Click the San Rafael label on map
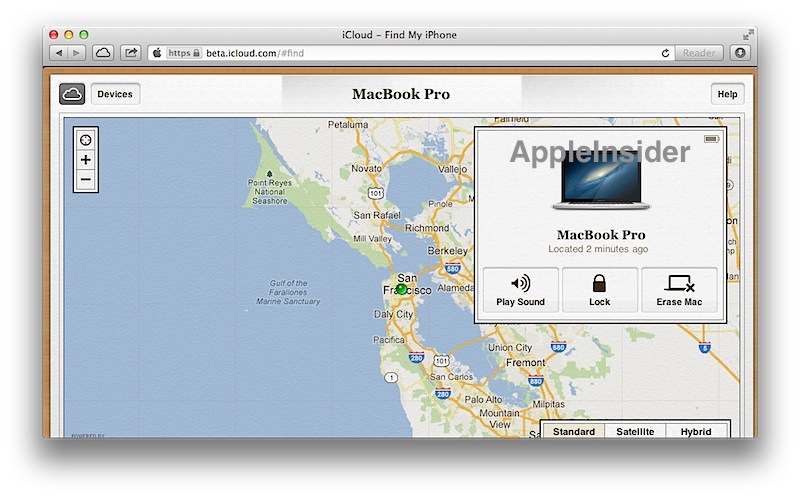Image resolution: width=800 pixels, height=497 pixels. point(377,215)
